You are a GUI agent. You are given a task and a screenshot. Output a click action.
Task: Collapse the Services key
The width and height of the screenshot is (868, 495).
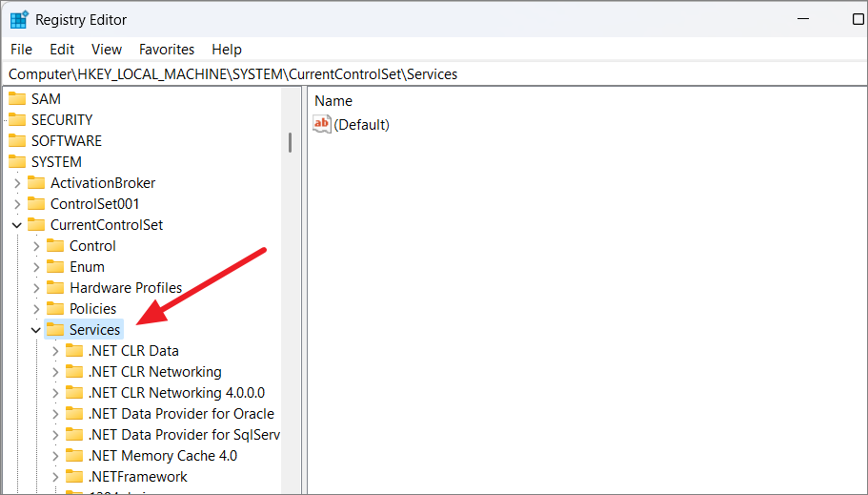[x=36, y=330]
